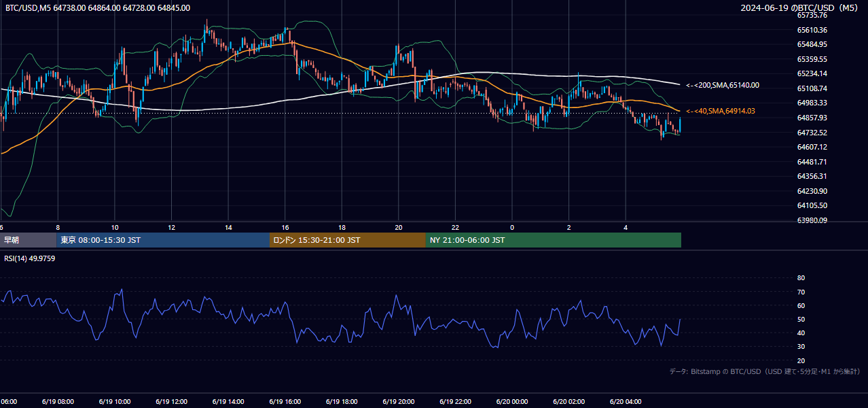868x408 pixels.
Task: Click hour label 10 under price chart
Action: [x=115, y=227]
